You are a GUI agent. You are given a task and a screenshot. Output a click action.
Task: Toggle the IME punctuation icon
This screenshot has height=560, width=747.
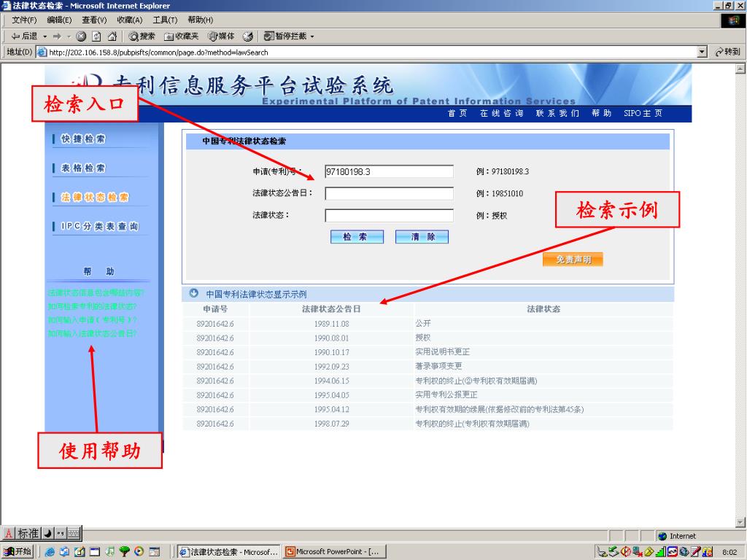61,533
